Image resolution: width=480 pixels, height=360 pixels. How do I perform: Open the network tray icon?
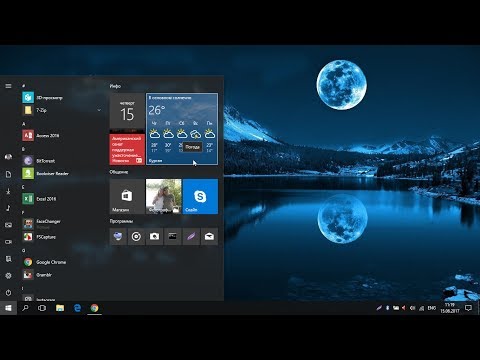pyautogui.click(x=421, y=308)
